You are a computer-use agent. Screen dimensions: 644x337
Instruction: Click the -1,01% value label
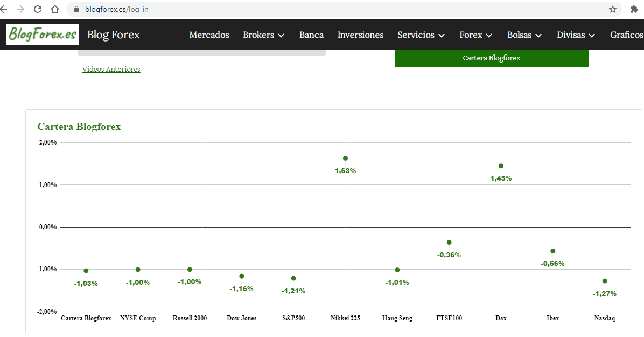point(397,283)
